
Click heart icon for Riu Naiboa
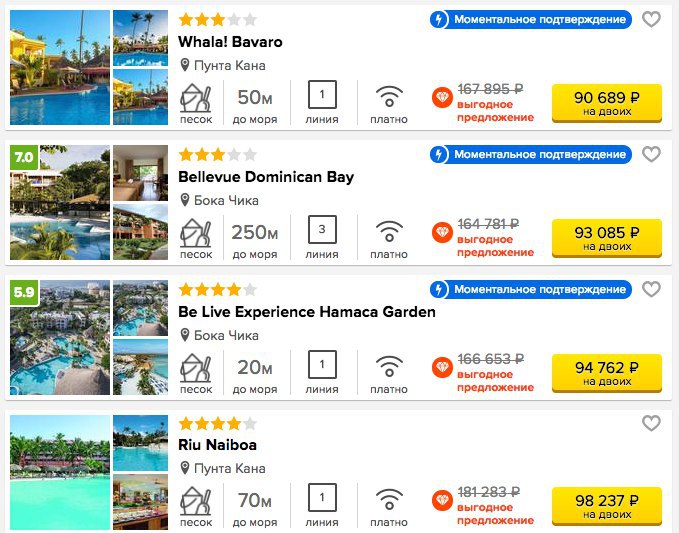pos(651,423)
